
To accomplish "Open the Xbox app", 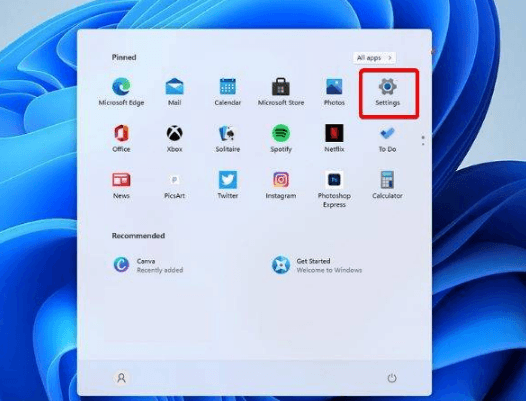I will coord(174,138).
